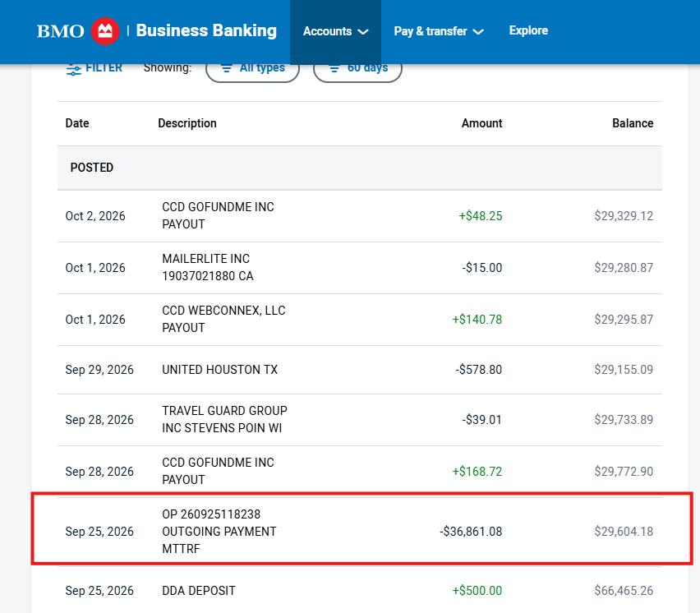The image size is (700, 613).
Task: Open the filter sliders icon
Action: tap(74, 69)
